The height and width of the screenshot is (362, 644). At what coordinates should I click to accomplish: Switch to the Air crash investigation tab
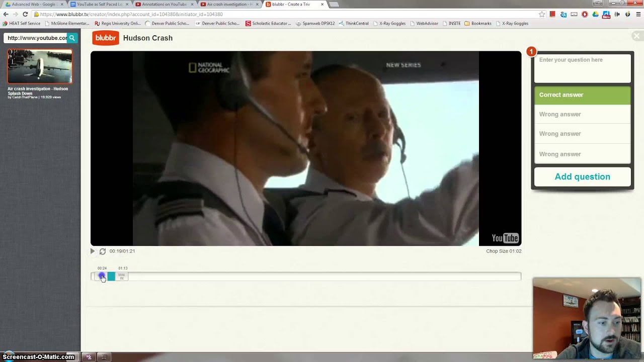pos(229,5)
